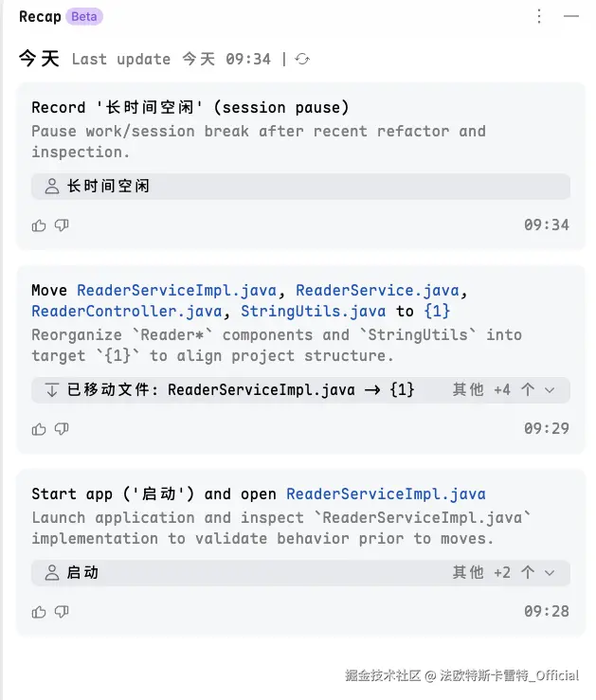The width and height of the screenshot is (596, 700).
Task: Thumbs down the 09:28 start app entry
Action: point(62,612)
